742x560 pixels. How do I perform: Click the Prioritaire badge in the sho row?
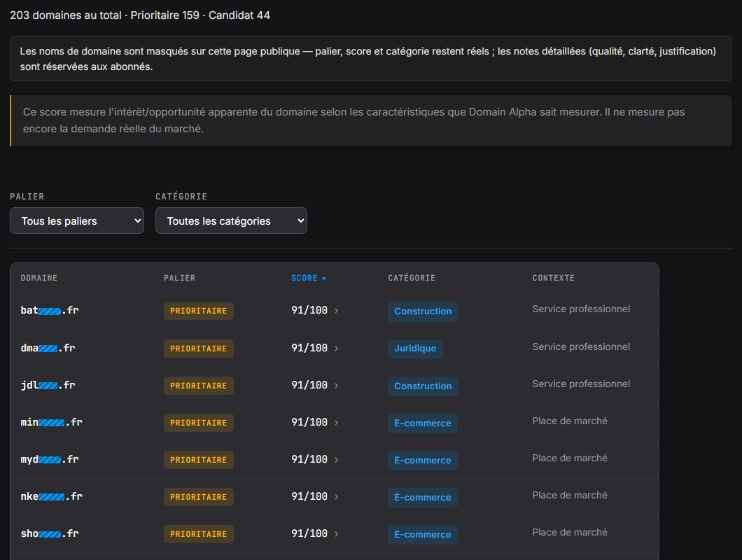[199, 534]
